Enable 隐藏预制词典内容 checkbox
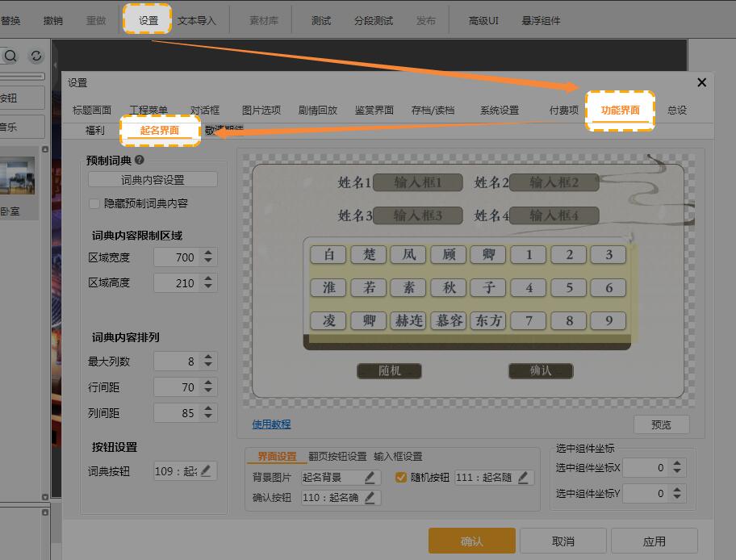This screenshot has height=560, width=736. (x=95, y=204)
